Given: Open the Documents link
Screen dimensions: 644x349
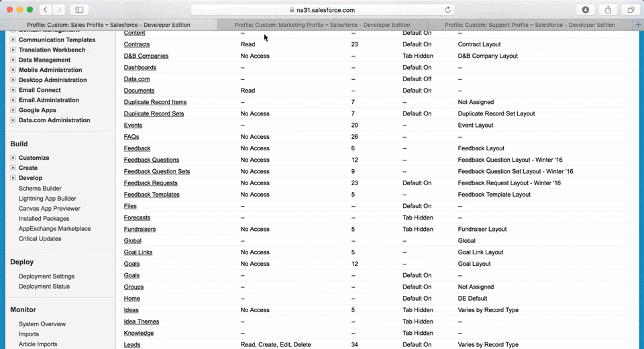Looking at the screenshot, I should (x=140, y=91).
